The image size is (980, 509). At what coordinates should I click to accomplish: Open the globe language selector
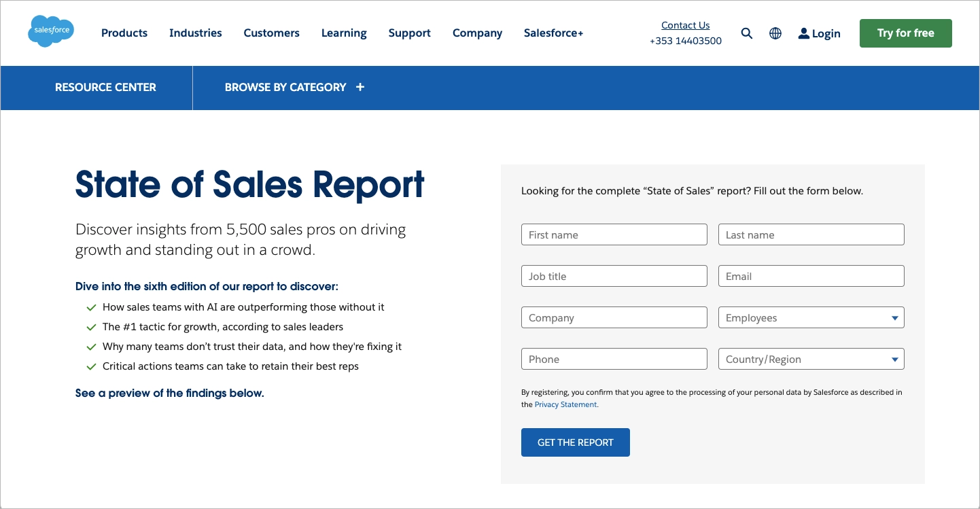click(x=775, y=33)
